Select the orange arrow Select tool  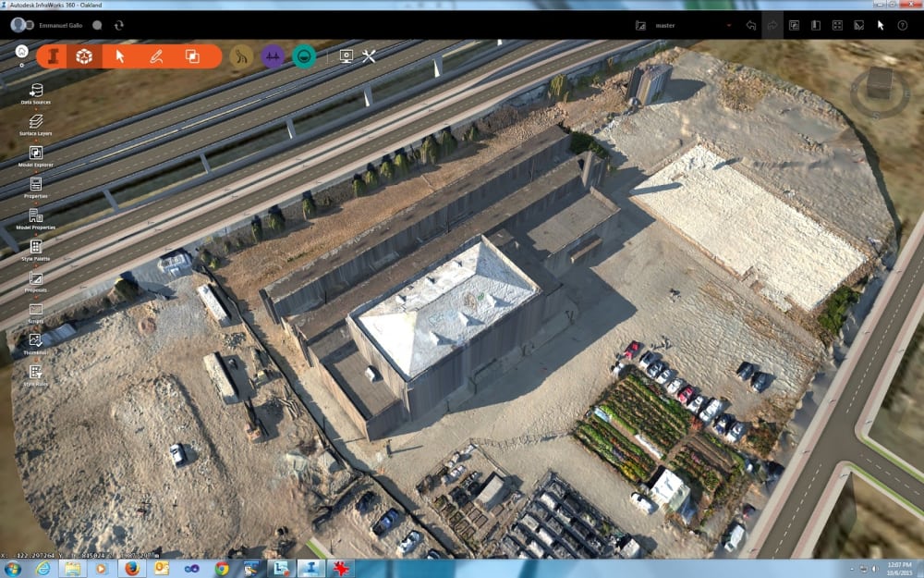120,56
